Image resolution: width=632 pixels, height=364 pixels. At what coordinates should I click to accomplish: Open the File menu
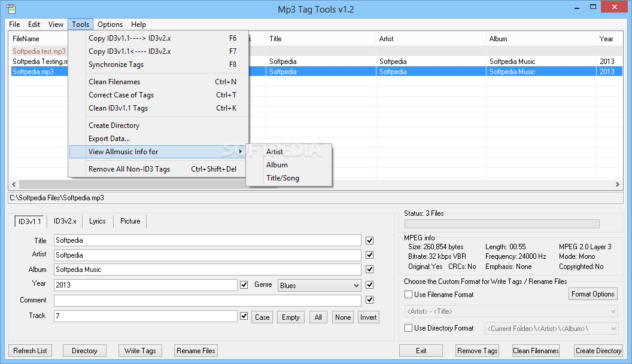click(14, 25)
